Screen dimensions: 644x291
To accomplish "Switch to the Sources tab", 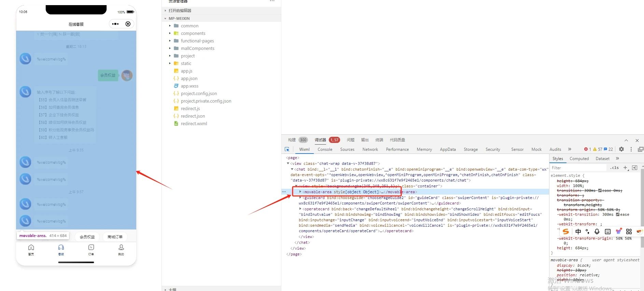I will coord(347,149).
